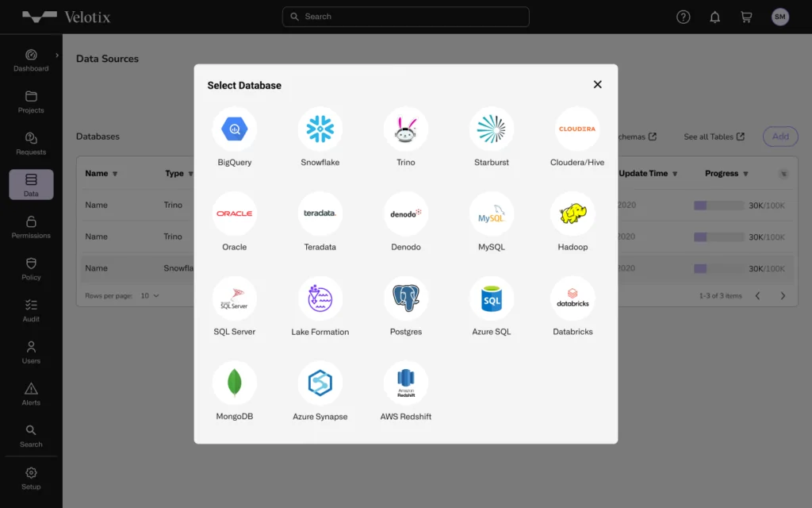Select the MongoDB leaf icon
Viewport: 812px width, 508px height.
click(234, 383)
